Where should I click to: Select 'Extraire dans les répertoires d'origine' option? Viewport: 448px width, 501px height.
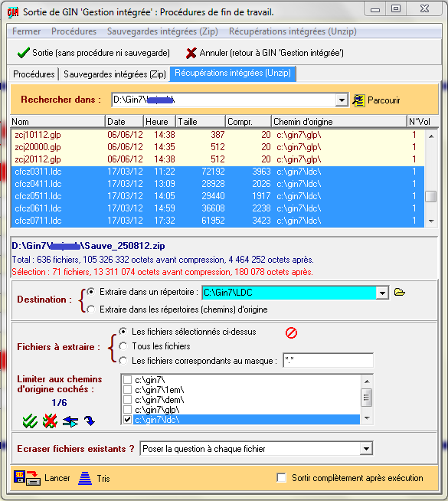pyautogui.click(x=91, y=309)
